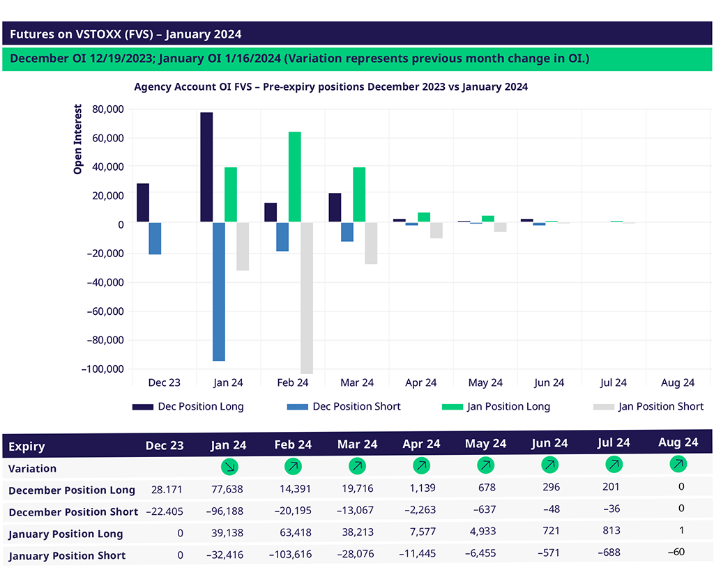The height and width of the screenshot is (588, 714).
Task: Click the Apr 24 variation arrow icon
Action: point(421,465)
